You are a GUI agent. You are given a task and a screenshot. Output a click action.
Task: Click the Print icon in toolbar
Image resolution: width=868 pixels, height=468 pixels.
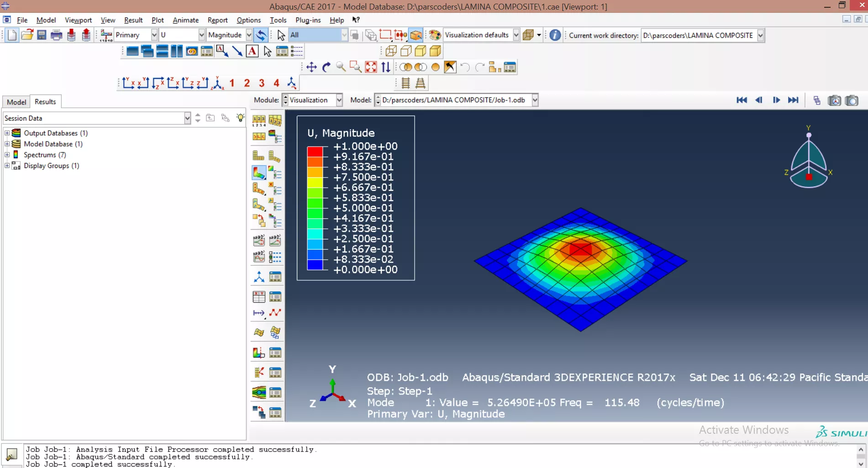57,35
